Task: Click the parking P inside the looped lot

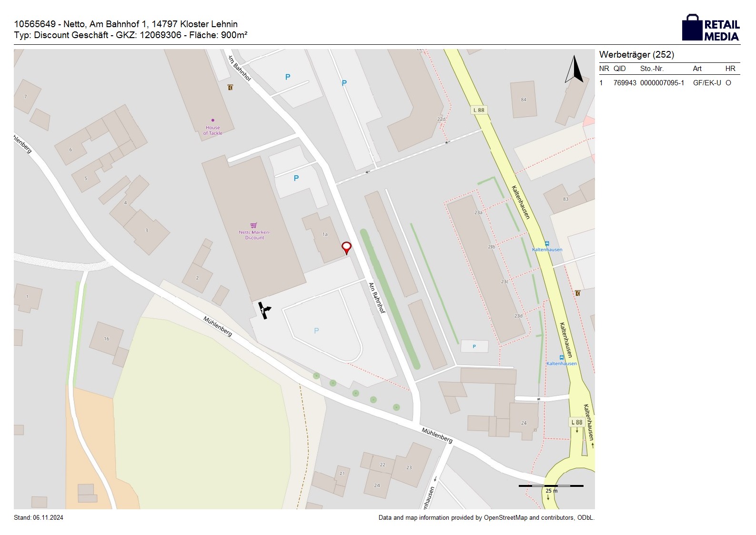Action: point(316,331)
